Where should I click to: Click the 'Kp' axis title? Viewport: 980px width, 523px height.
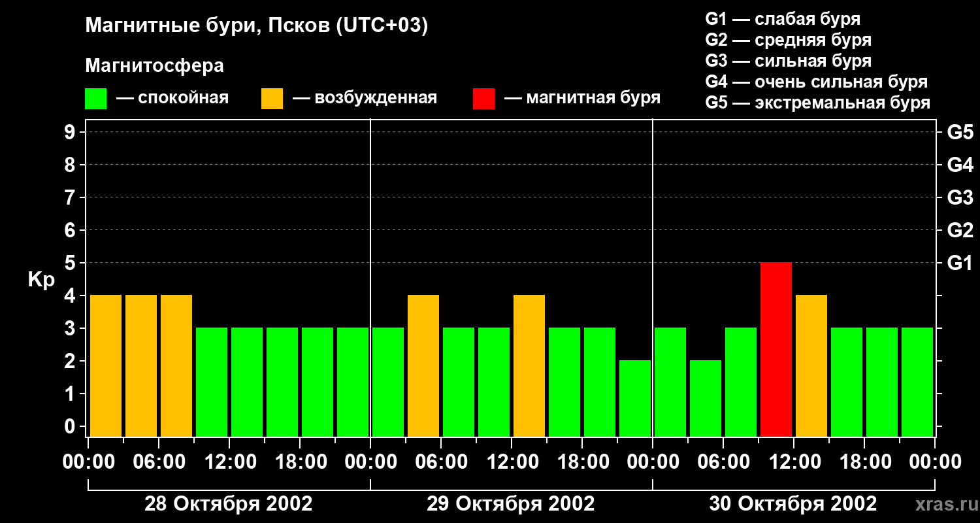point(41,280)
